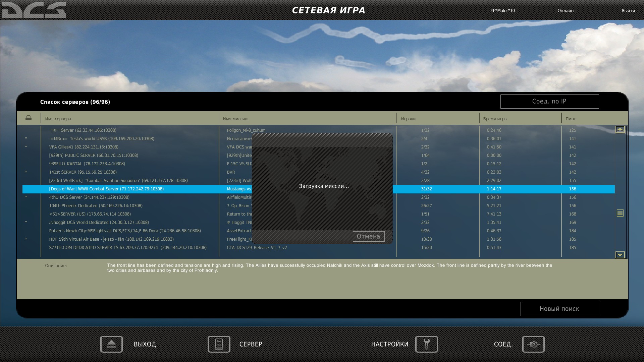644x362 pixels.
Task: Click player count 15/20
Action: coord(426,247)
